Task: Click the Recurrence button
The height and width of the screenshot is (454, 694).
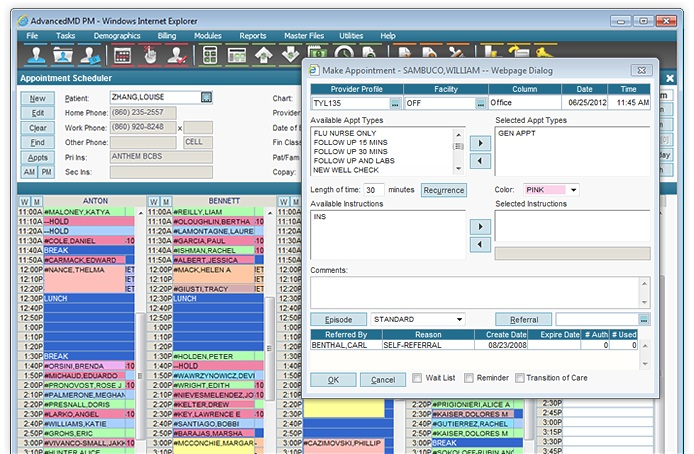Action: tap(444, 190)
